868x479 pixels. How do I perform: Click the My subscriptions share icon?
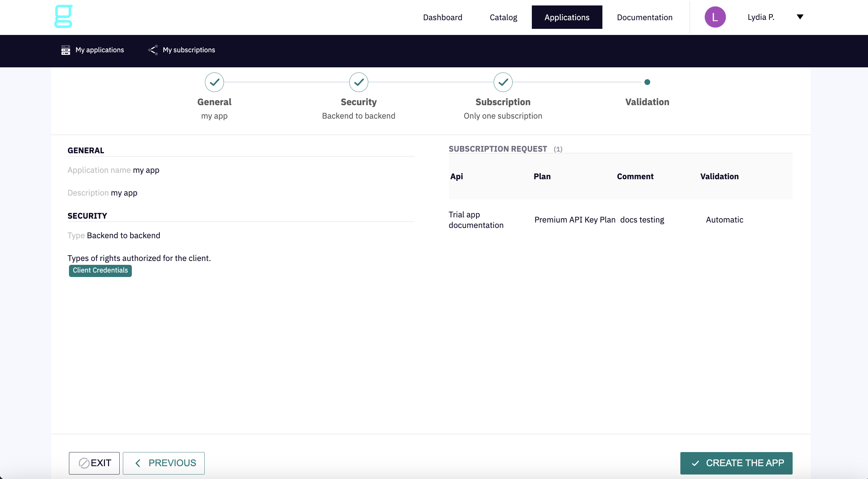pos(153,50)
